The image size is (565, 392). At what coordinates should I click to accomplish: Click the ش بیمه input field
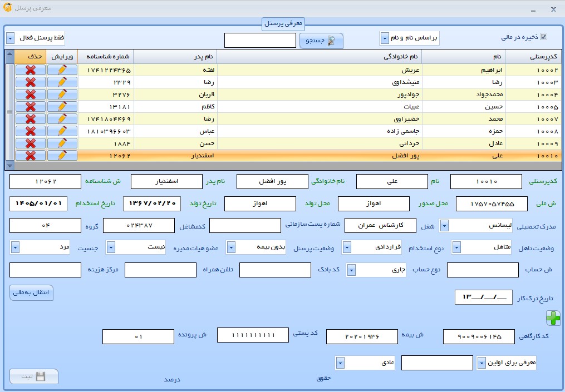pos(362,337)
